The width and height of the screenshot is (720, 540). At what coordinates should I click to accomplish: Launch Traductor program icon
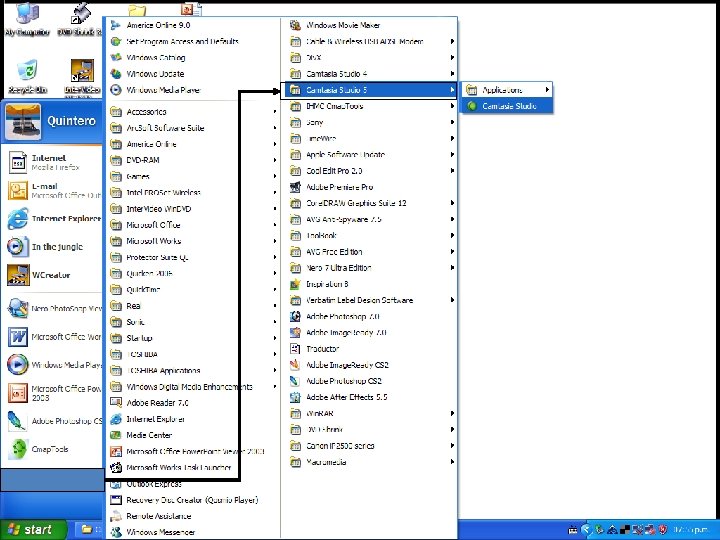coord(296,349)
